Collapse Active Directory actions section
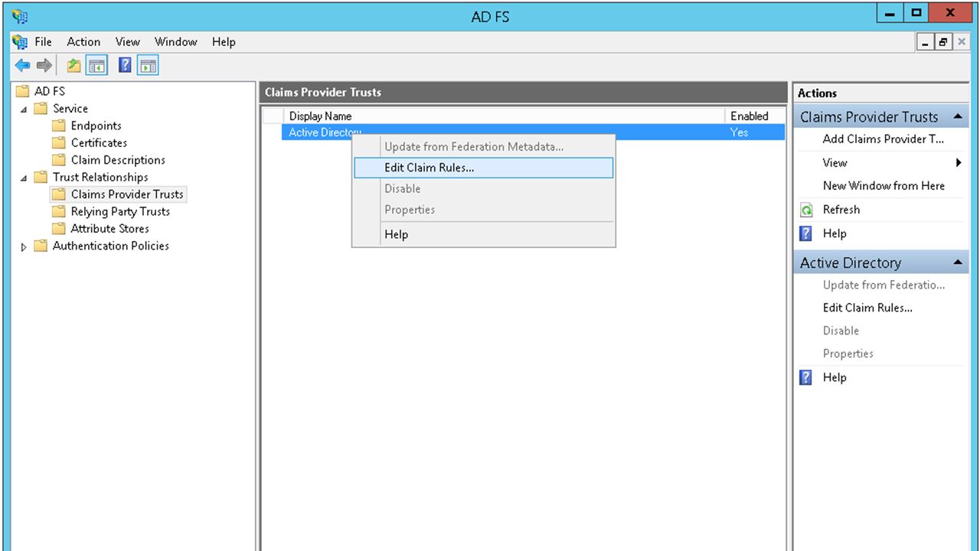Viewport: 980px width, 551px height. click(958, 262)
